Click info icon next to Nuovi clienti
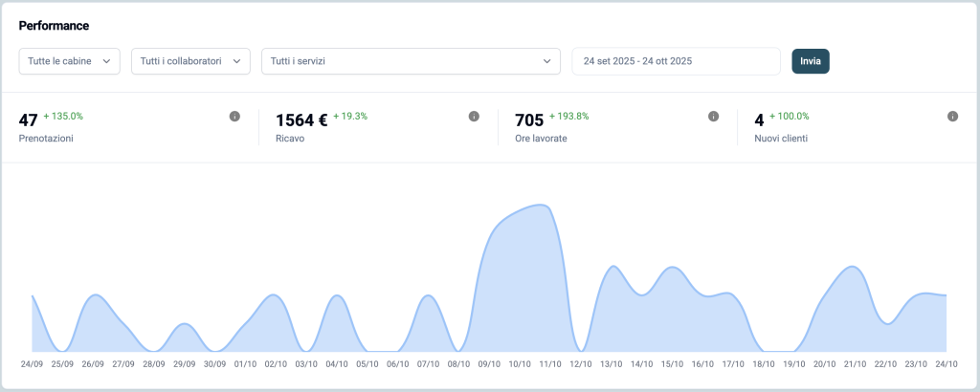 click(x=952, y=117)
